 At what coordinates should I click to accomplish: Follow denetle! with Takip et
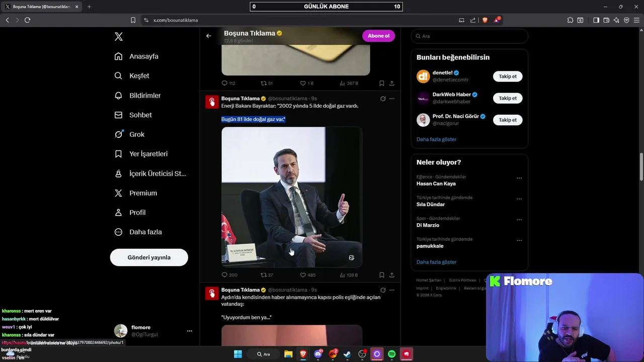[x=508, y=76]
